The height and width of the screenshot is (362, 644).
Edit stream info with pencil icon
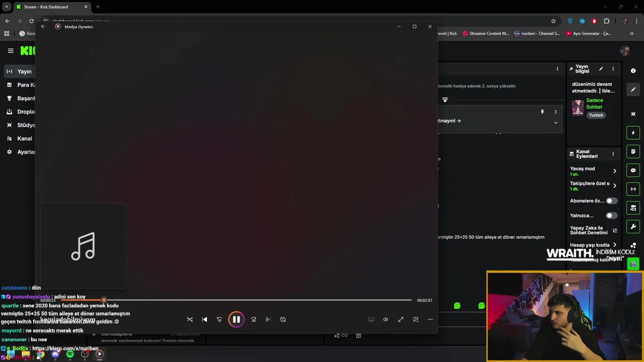point(601,69)
